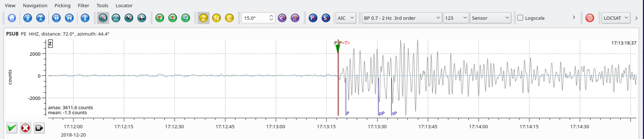The width and height of the screenshot is (644, 139).
Task: Open the Locator menu
Action: pos(124,6)
